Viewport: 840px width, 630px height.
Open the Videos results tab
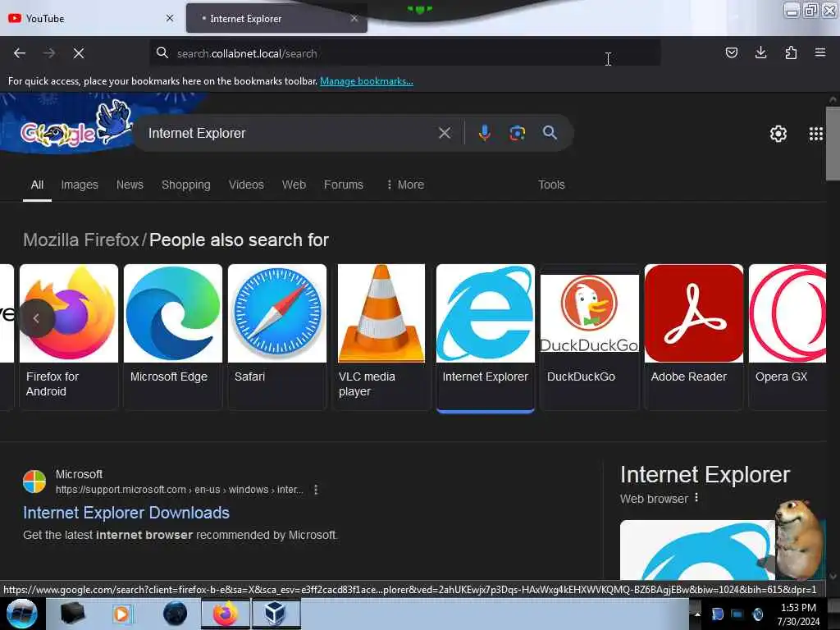(x=246, y=185)
